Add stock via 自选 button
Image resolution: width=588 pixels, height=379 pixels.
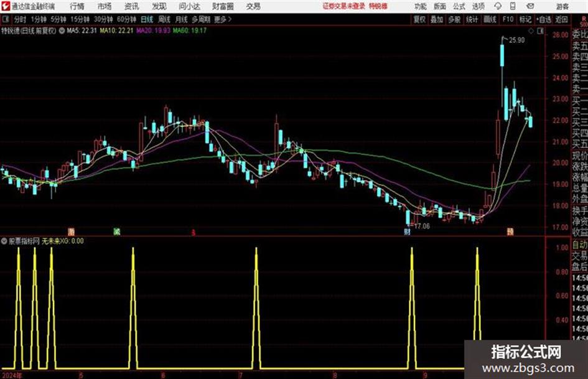(x=543, y=19)
